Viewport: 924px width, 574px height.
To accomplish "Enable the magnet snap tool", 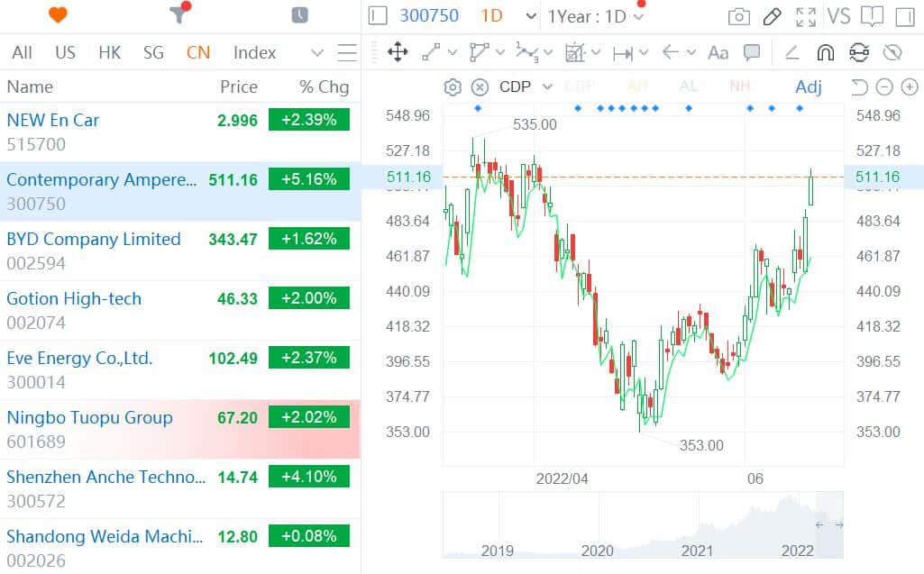I will click(826, 53).
